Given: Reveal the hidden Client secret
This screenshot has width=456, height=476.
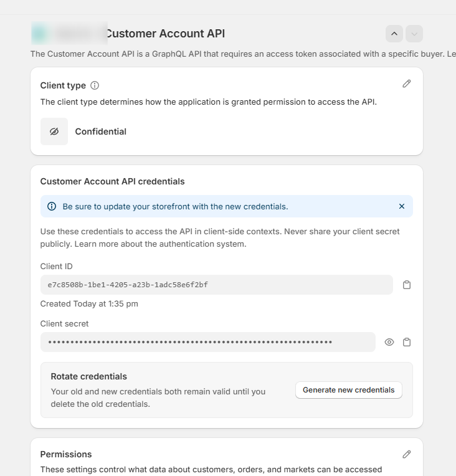Looking at the screenshot, I should 389,342.
